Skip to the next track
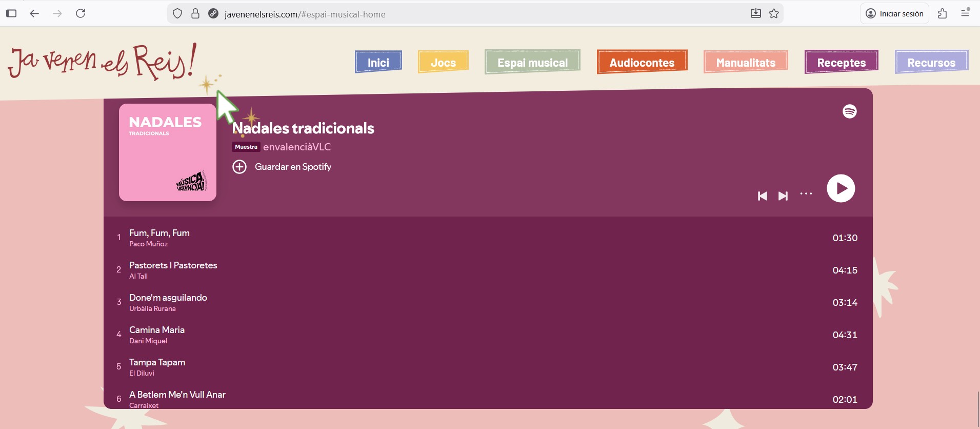The height and width of the screenshot is (429, 980). (x=783, y=196)
